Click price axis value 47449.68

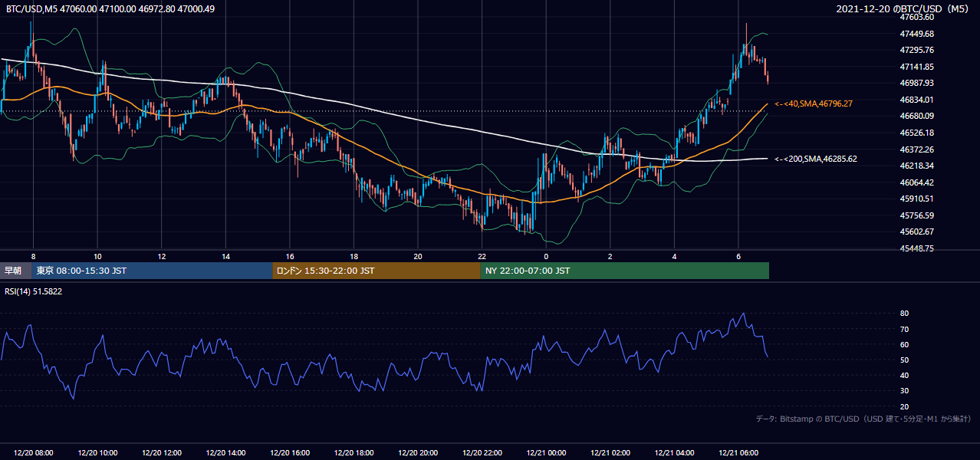917,34
